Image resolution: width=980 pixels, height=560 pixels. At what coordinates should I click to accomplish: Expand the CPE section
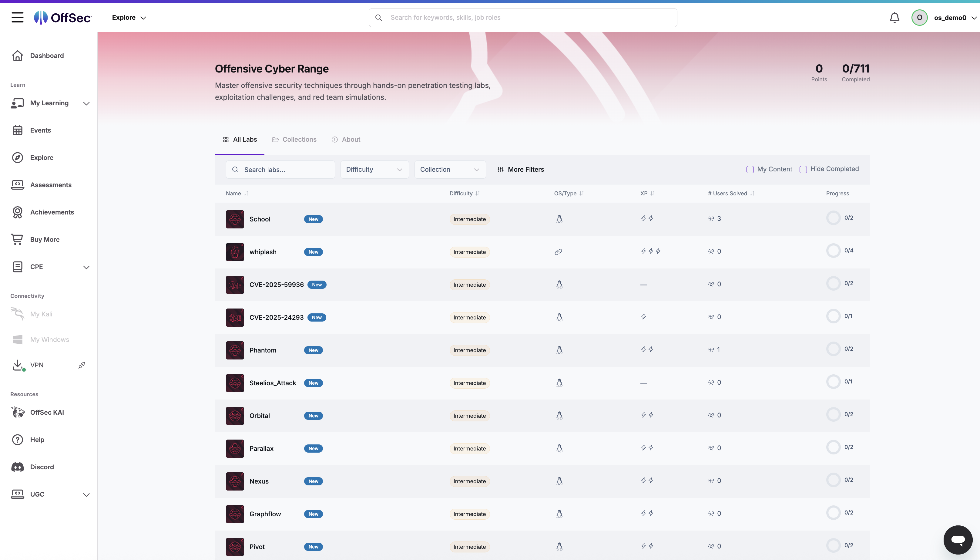coord(86,267)
